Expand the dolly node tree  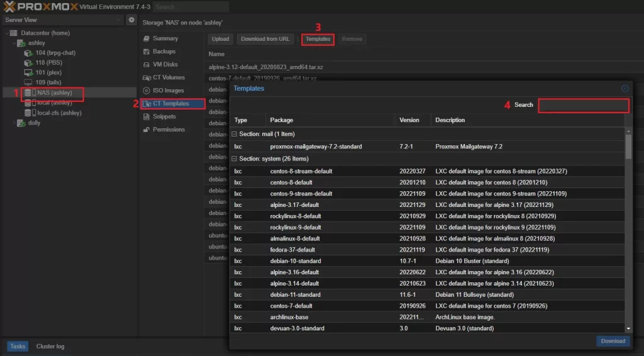[x=14, y=123]
